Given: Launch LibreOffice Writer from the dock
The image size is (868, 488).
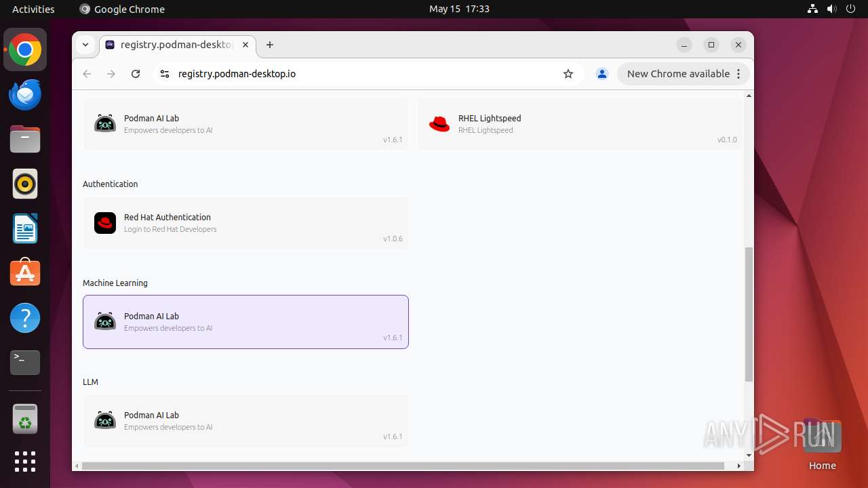Looking at the screenshot, I should pyautogui.click(x=25, y=228).
